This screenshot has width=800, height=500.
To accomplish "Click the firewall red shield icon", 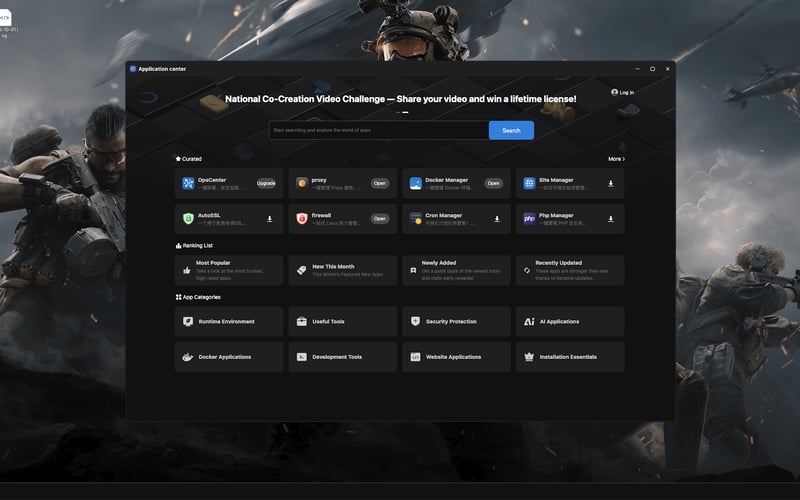I will 302,219.
